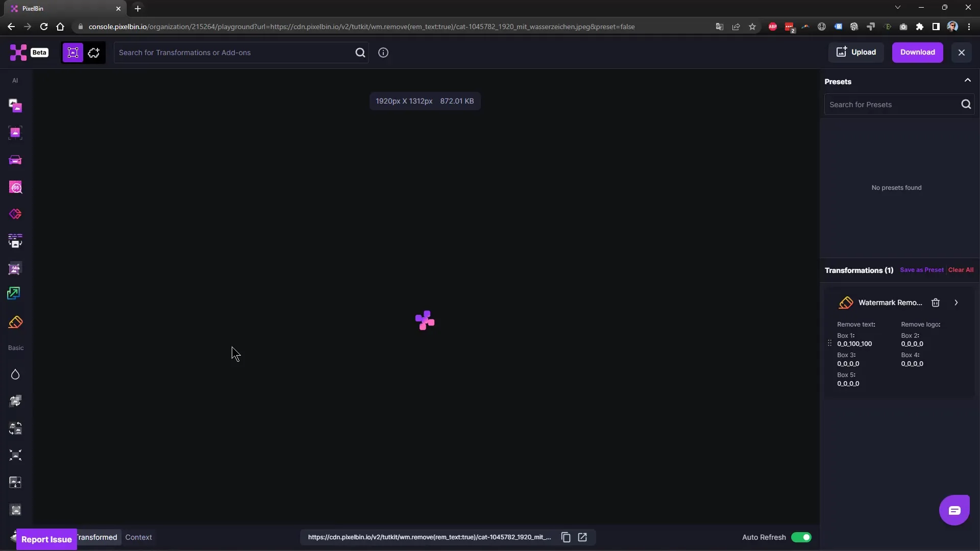Select the upscale/resize tool icon

click(15, 294)
